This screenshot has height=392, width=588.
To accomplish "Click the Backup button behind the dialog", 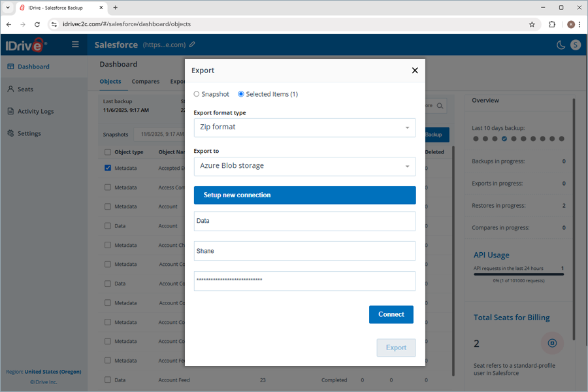I will click(x=437, y=135).
